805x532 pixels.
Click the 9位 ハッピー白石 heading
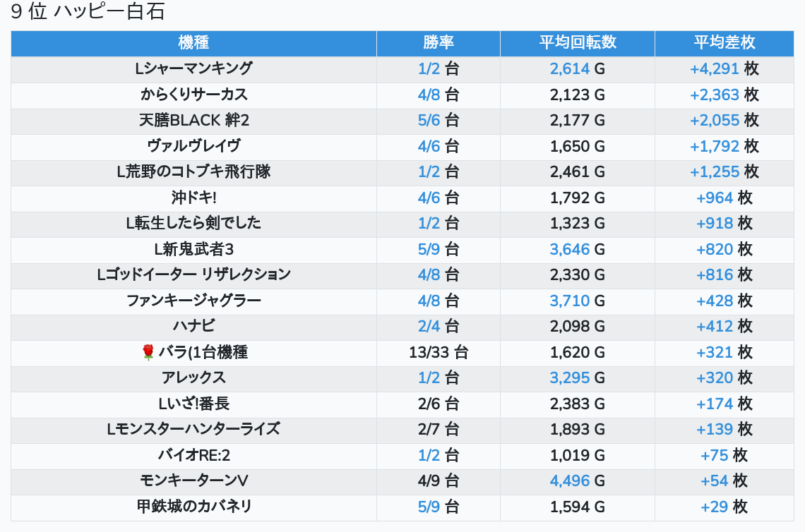coord(88,12)
